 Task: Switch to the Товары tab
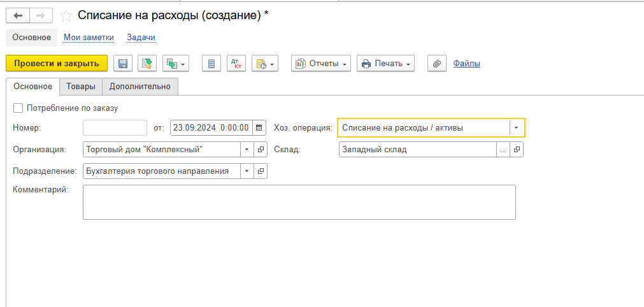coord(80,87)
